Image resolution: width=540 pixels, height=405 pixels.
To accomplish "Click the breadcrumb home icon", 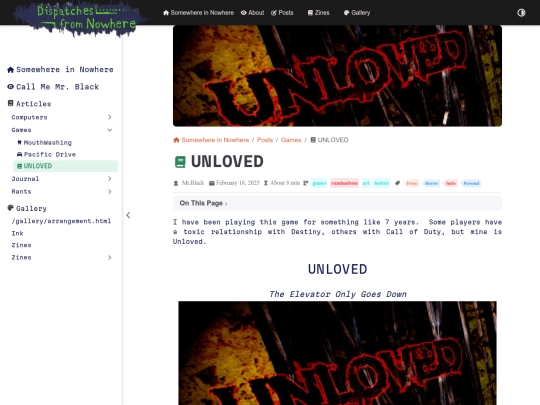I will point(176,140).
